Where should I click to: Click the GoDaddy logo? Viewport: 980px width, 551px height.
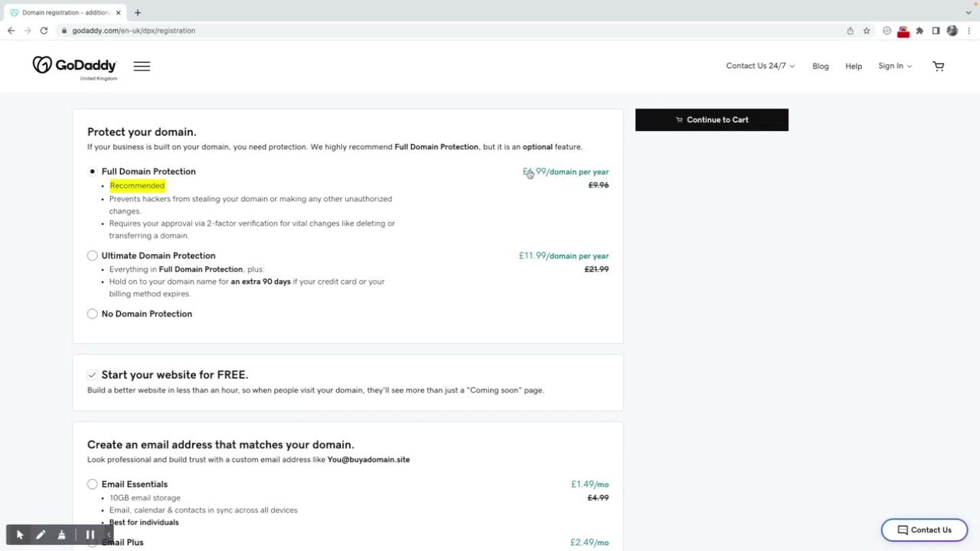[74, 67]
